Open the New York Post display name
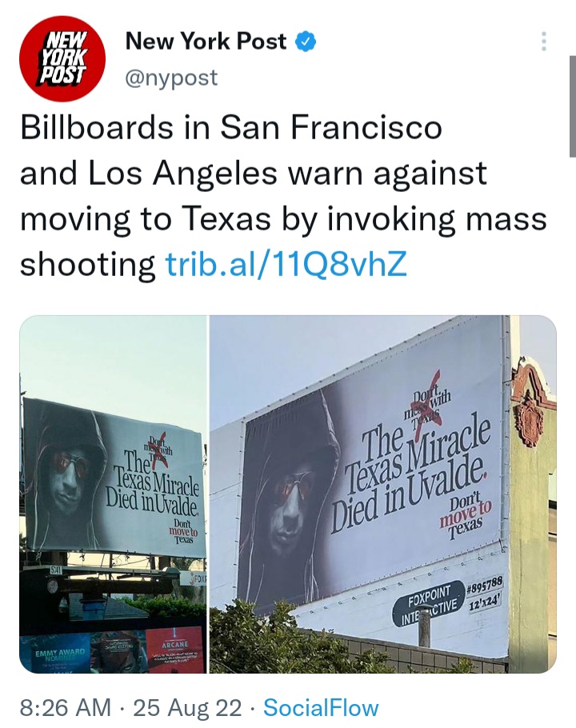This screenshot has height=728, width=576. [206, 42]
